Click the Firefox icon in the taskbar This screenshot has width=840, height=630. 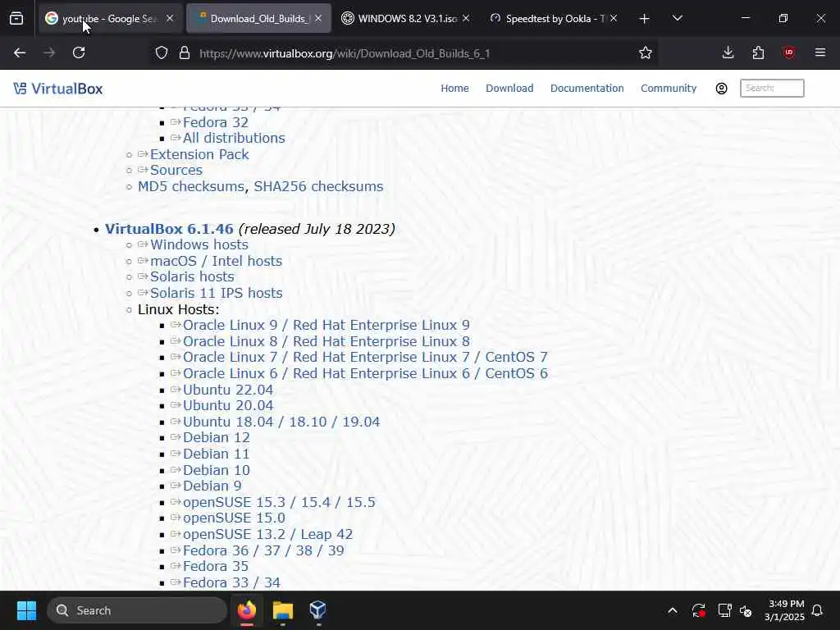[247, 610]
